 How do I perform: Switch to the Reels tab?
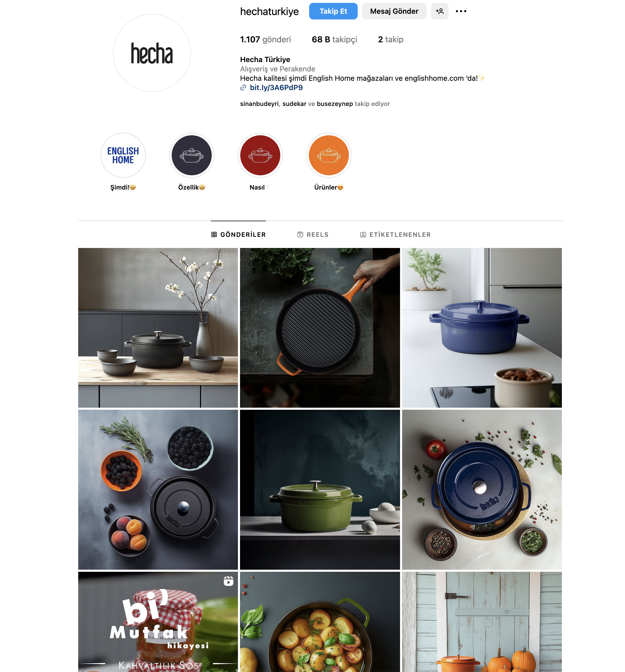click(x=313, y=234)
